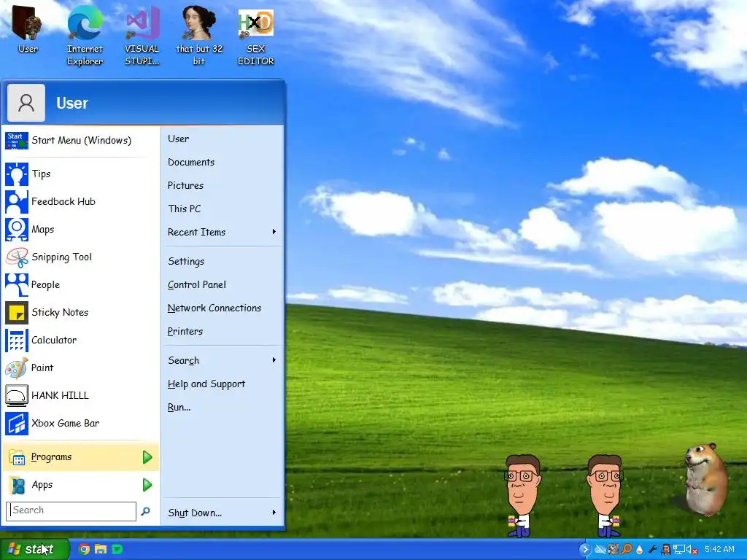Open the User desktop folder icon
Image resolution: width=747 pixels, height=560 pixels.
coord(28,29)
